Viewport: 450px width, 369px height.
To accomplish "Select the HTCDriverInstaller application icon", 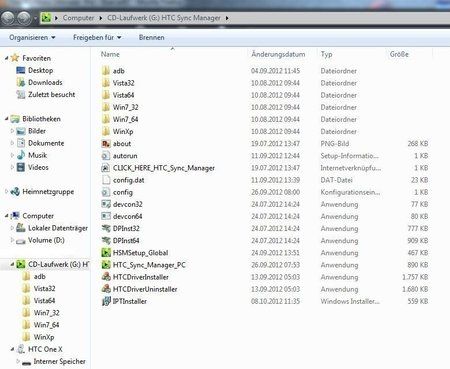I will pyautogui.click(x=106, y=277).
